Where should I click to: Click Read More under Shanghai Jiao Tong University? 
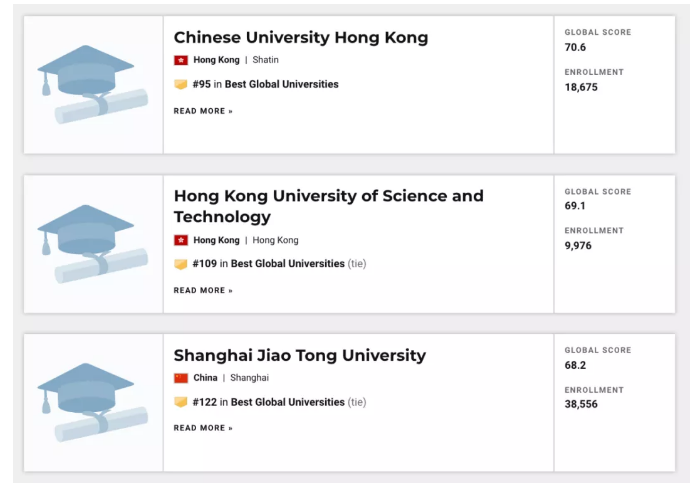tap(203, 428)
